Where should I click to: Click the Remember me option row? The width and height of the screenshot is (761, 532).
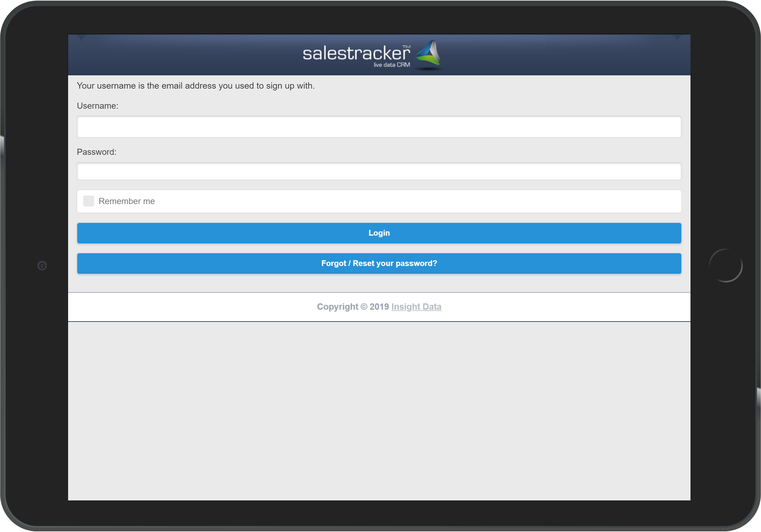tap(379, 201)
